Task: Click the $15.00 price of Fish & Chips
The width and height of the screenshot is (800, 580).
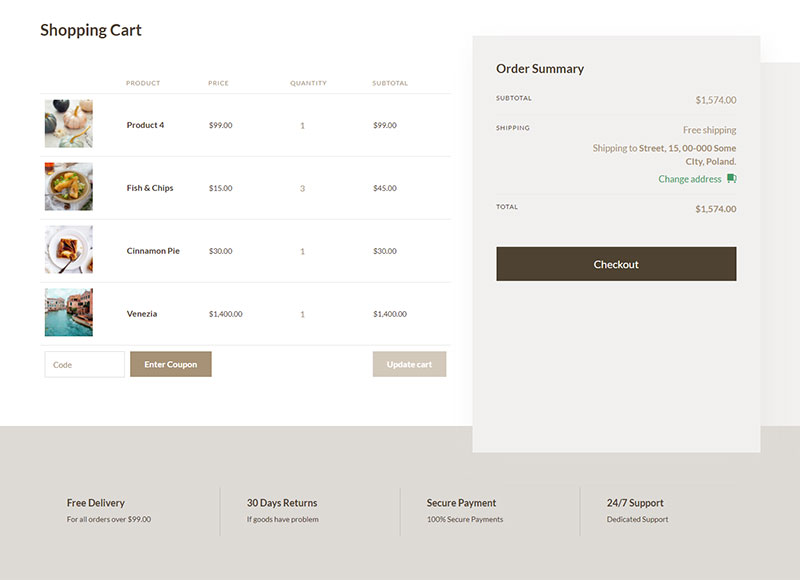Action: tap(220, 188)
